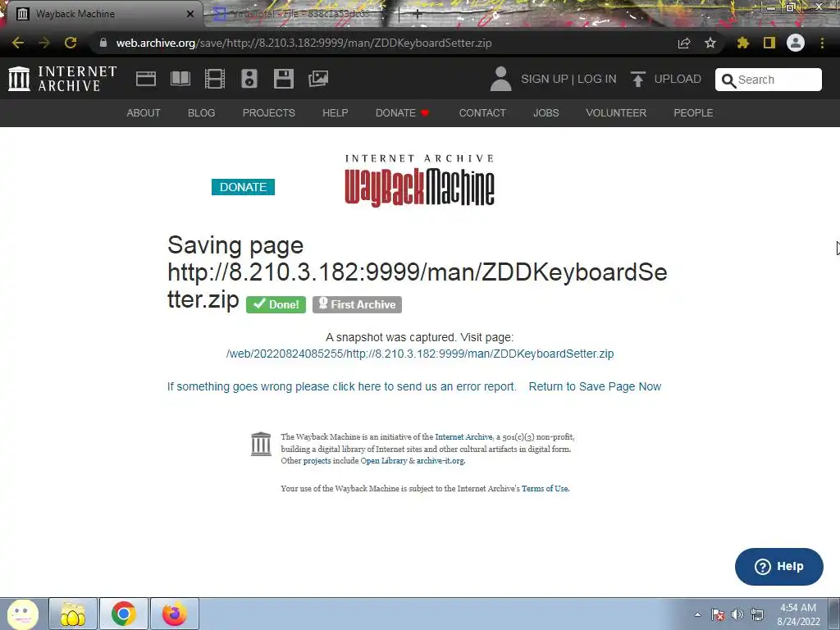Click the Wayback Machine logo
The image size is (840, 630).
point(419,180)
